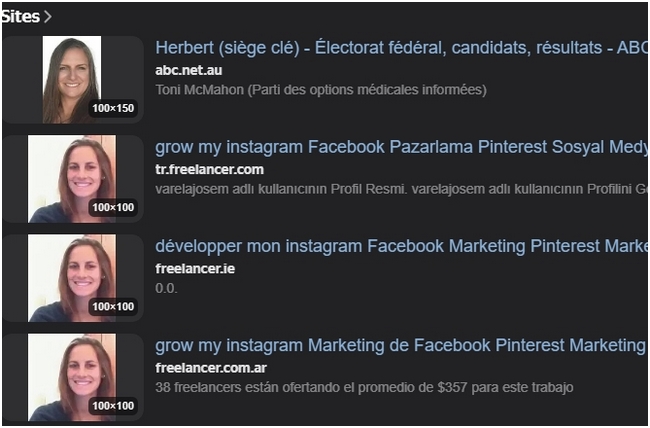This screenshot has width=650, height=428.
Task: Open the grow my instagram Marketing de Facebook link
Action: coord(400,346)
